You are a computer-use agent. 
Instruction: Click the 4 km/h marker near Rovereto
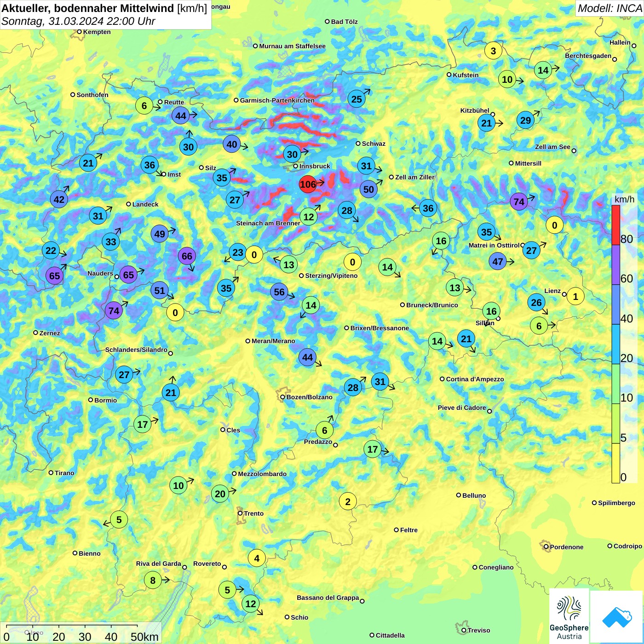[x=257, y=558]
